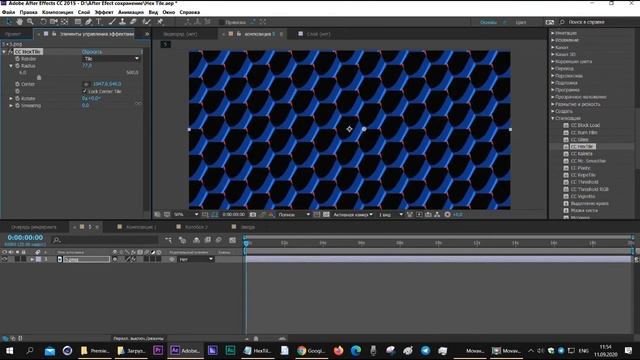Click the Windows Start button
Viewport: 640px width, 360px height.
(9, 351)
